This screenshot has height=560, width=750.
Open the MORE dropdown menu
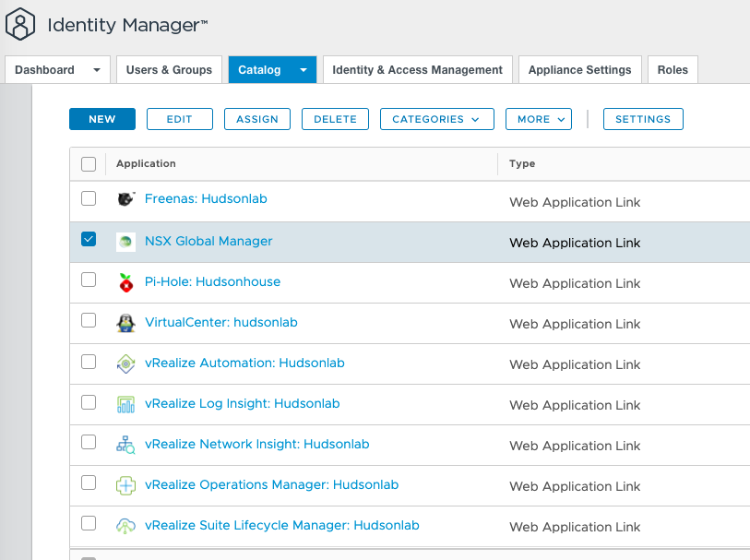539,119
